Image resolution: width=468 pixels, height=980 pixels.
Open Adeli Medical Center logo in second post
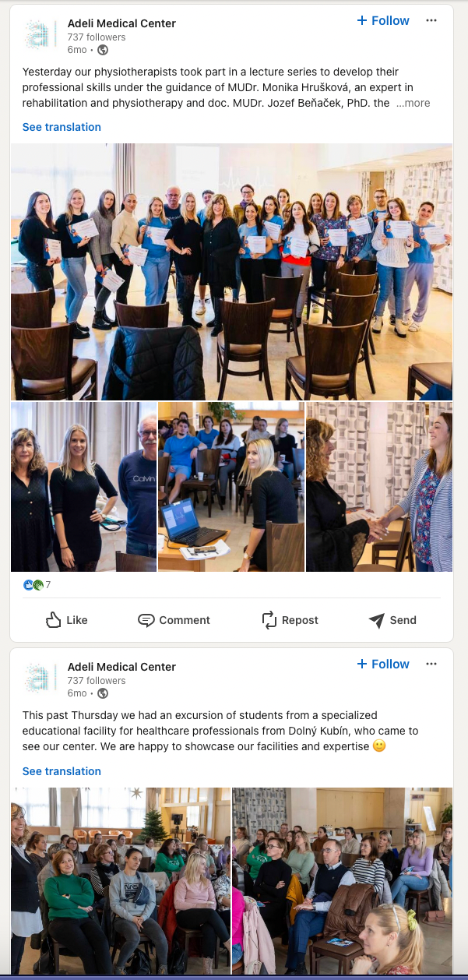tap(40, 679)
